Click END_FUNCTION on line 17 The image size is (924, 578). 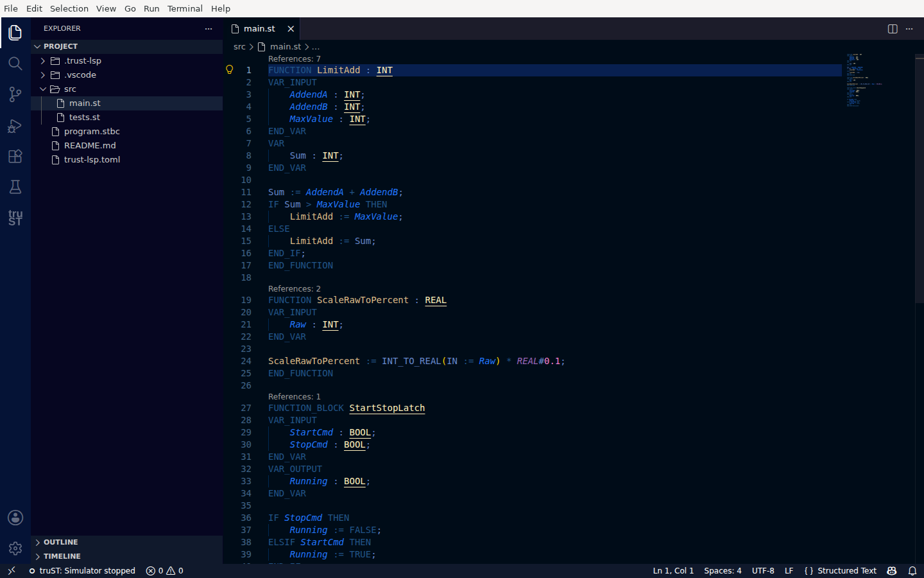click(x=300, y=265)
